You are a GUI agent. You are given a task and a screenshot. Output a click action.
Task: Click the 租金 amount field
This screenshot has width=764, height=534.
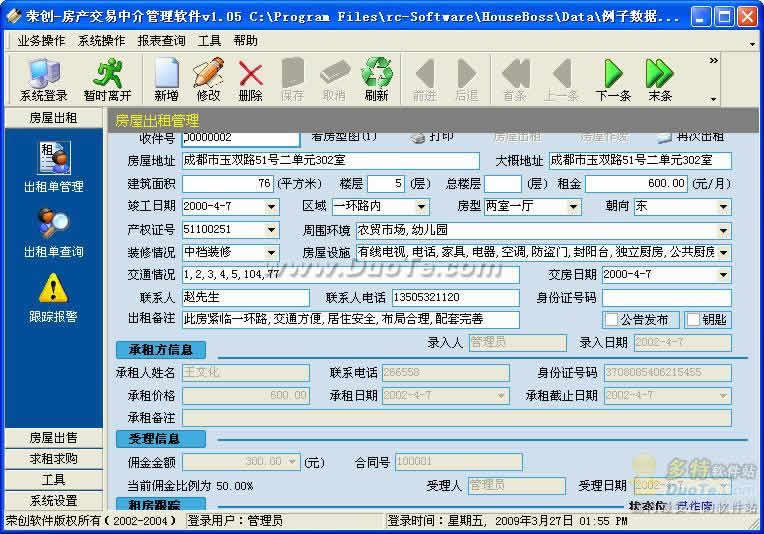coord(636,184)
